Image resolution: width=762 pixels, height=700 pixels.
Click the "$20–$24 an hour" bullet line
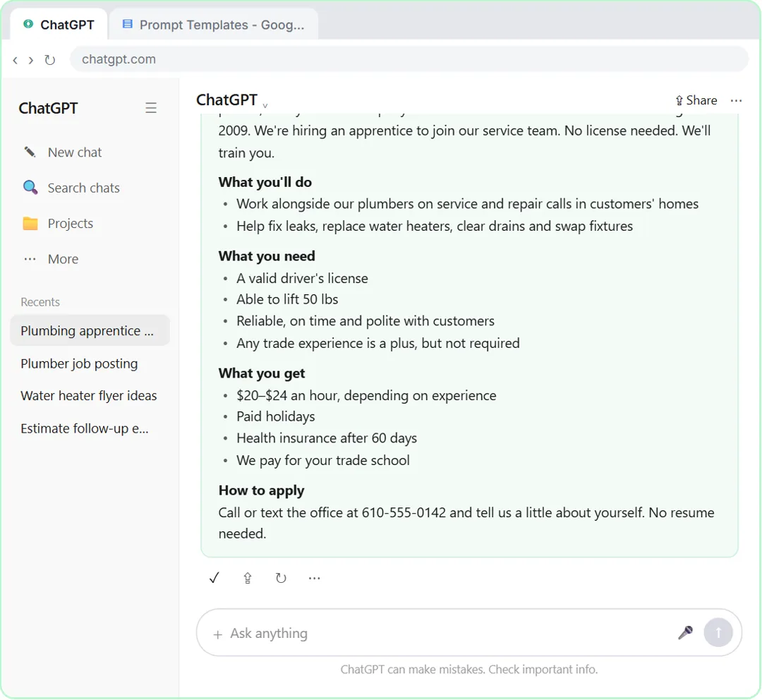366,396
